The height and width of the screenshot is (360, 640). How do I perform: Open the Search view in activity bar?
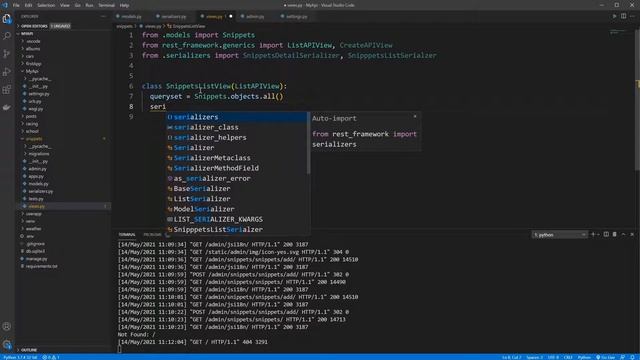click(x=7, y=36)
